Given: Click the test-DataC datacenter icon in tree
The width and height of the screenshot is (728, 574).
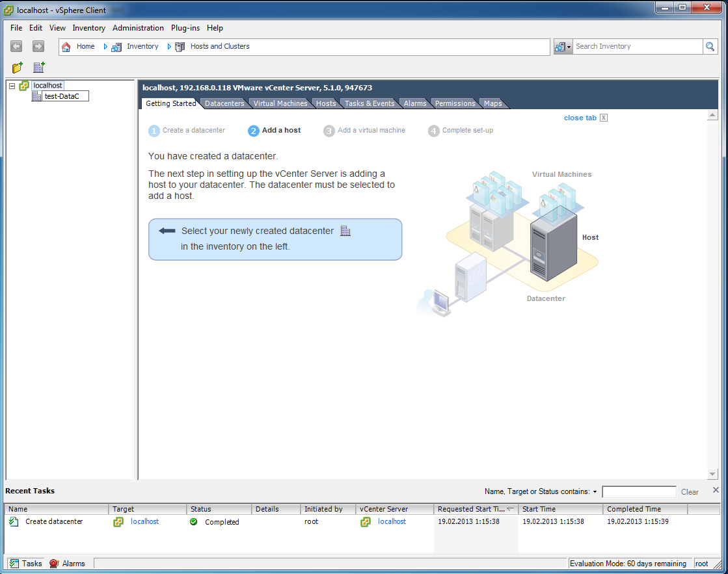Looking at the screenshot, I should click(36, 96).
